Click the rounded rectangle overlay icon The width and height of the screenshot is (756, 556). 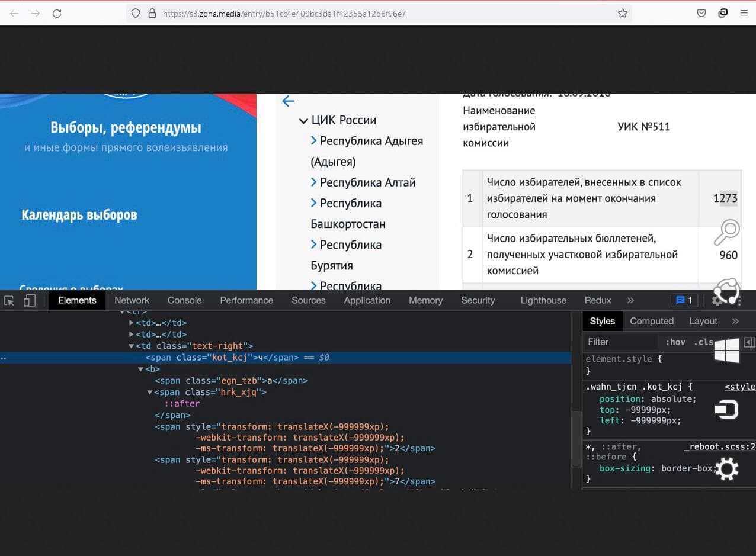click(726, 410)
